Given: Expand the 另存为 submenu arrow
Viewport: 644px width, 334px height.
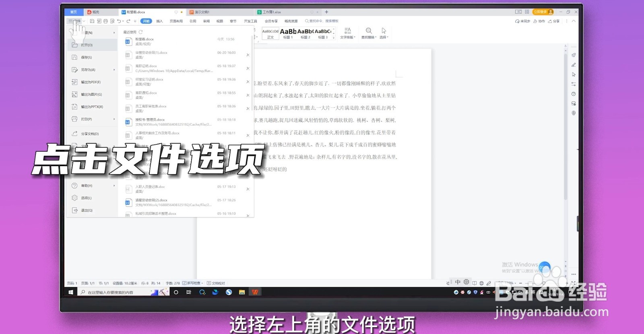Looking at the screenshot, I should 114,70.
